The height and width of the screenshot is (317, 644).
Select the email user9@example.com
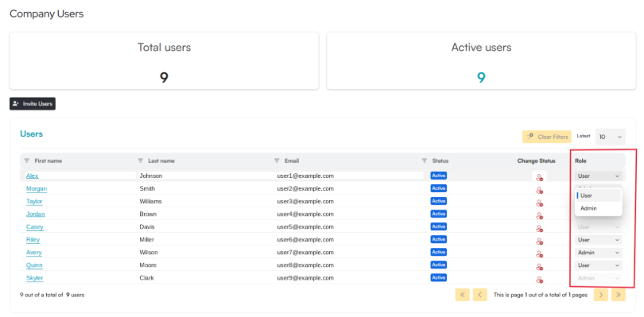(x=305, y=277)
